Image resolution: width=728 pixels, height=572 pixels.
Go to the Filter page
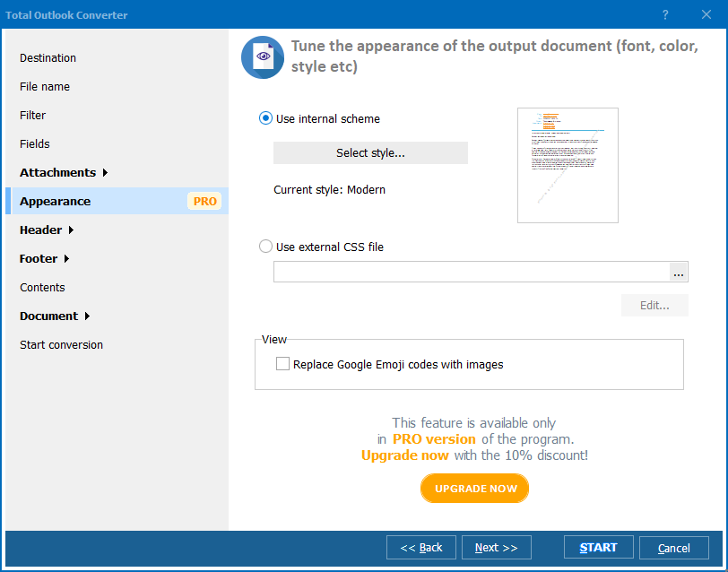[x=33, y=115]
